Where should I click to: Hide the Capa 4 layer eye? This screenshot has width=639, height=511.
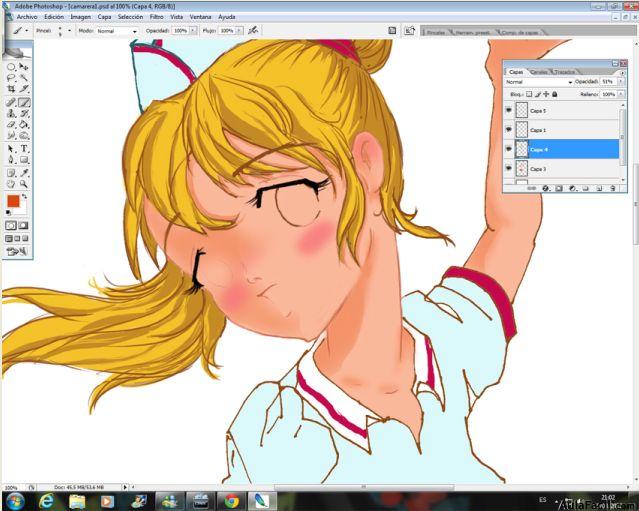point(509,149)
